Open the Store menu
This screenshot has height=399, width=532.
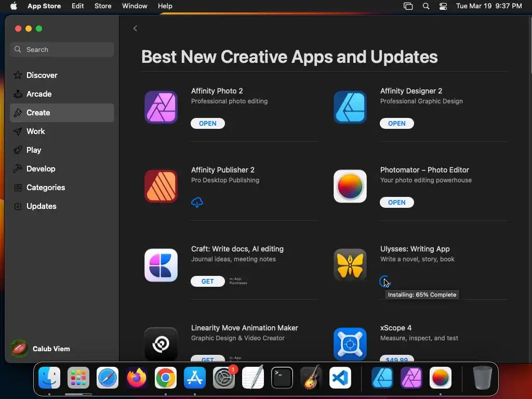click(103, 6)
